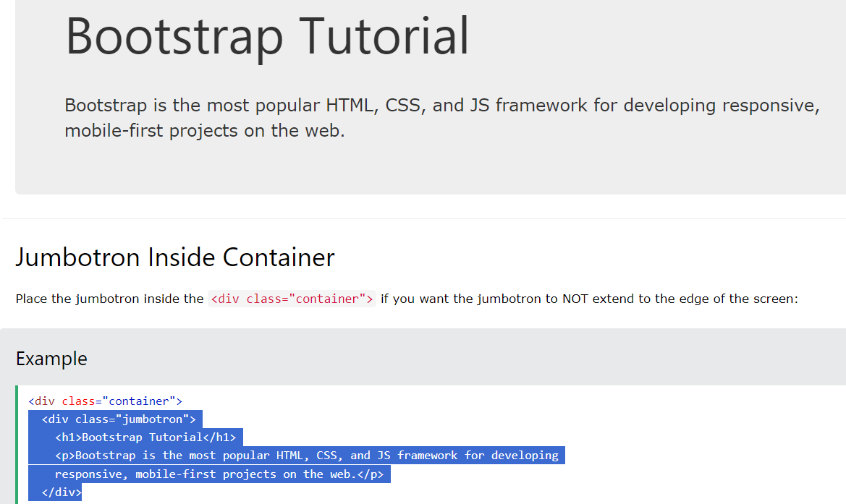Viewport: 846px width, 504px height.
Task: Click the Example section label
Action: point(51,358)
